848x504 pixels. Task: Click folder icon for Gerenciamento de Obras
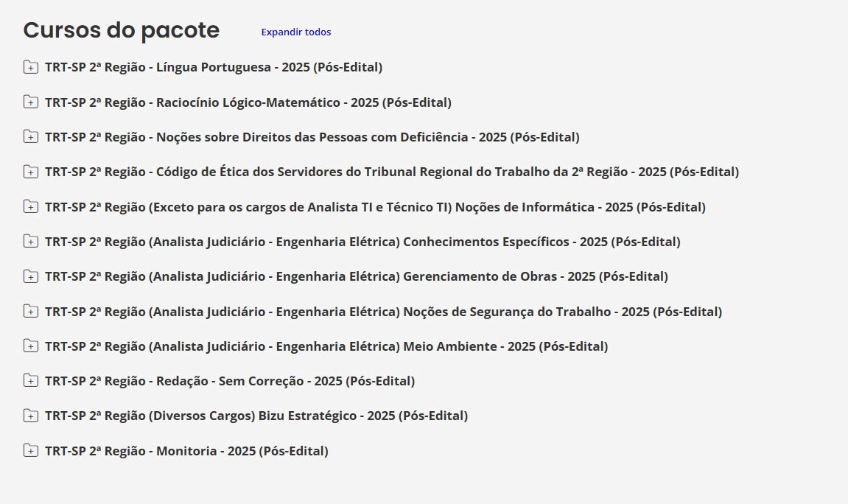[x=30, y=276]
